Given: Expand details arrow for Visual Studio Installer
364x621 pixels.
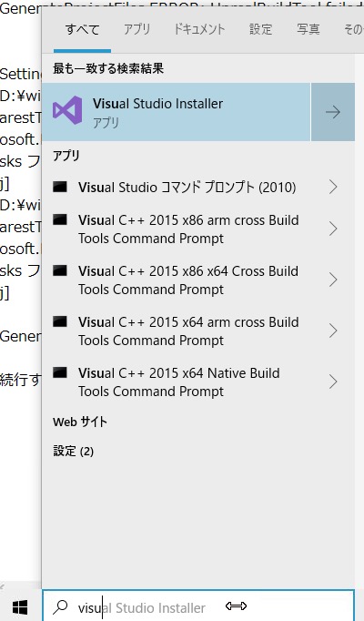Looking at the screenshot, I should [x=333, y=112].
